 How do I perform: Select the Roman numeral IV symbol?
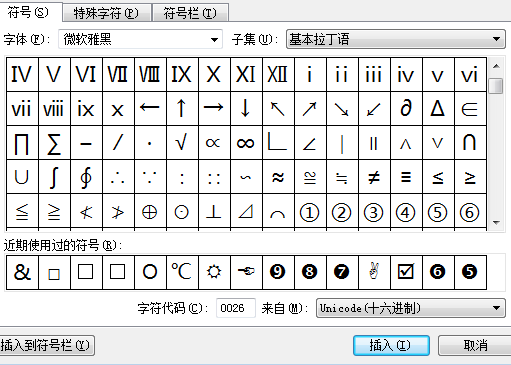[x=22, y=75]
